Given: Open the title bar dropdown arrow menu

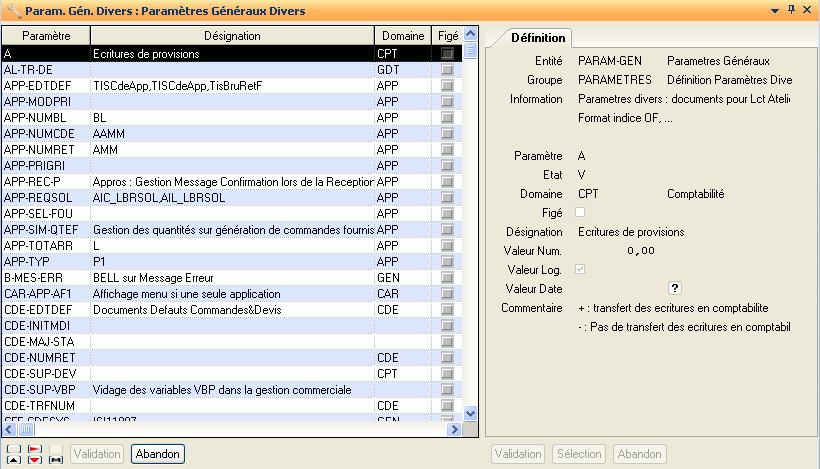Looking at the screenshot, I should (774, 10).
